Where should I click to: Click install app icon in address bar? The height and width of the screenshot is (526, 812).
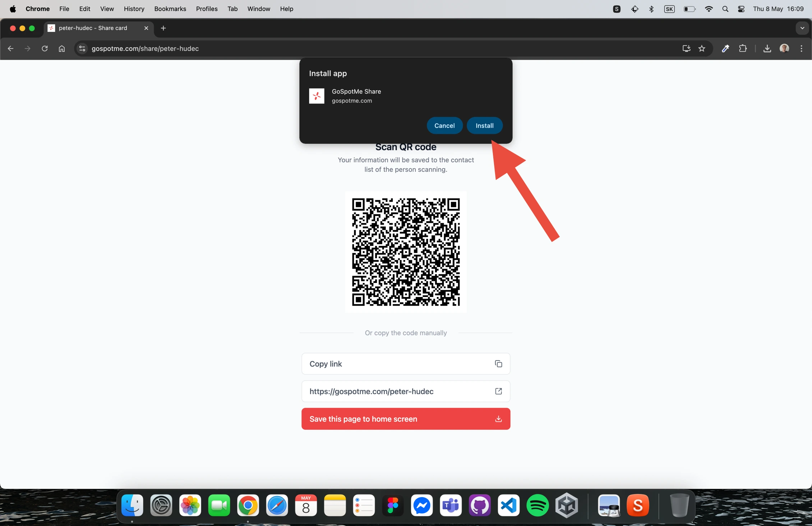point(686,49)
